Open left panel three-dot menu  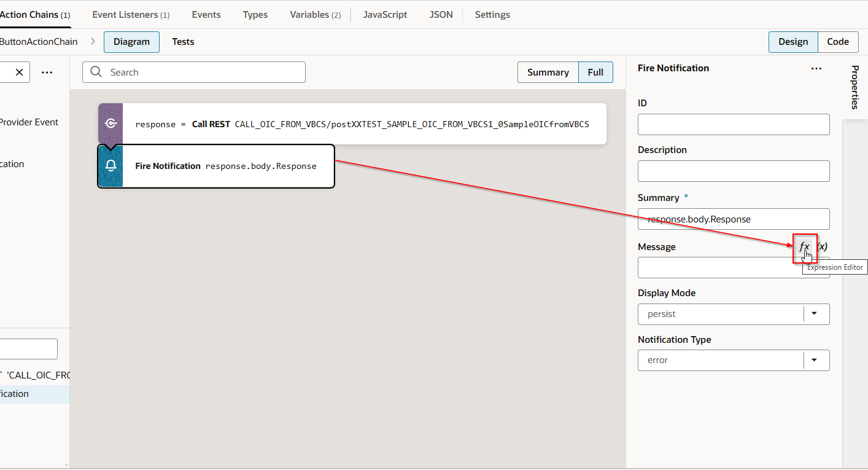[x=47, y=72]
